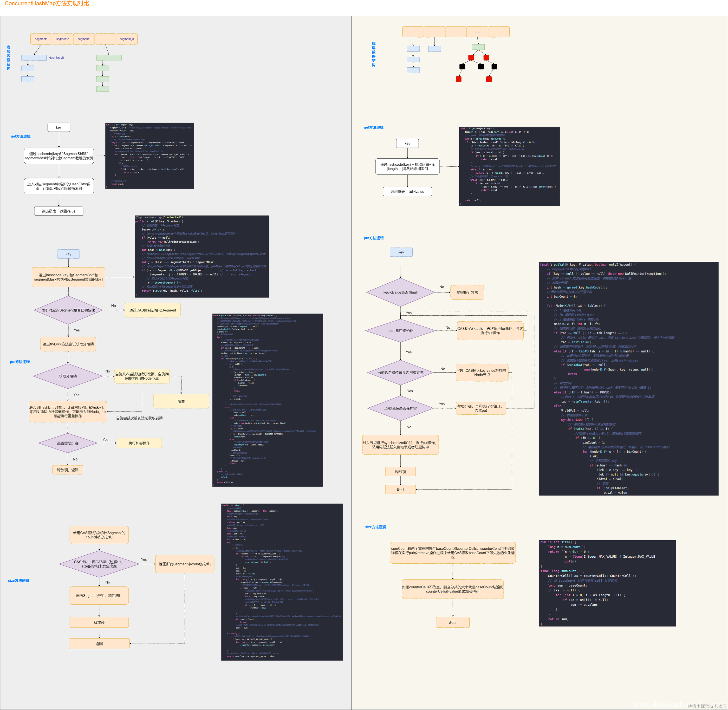Click the 通过tryLock方法尝试获取分段锁 box
This screenshot has width=728, height=710.
pos(68,344)
